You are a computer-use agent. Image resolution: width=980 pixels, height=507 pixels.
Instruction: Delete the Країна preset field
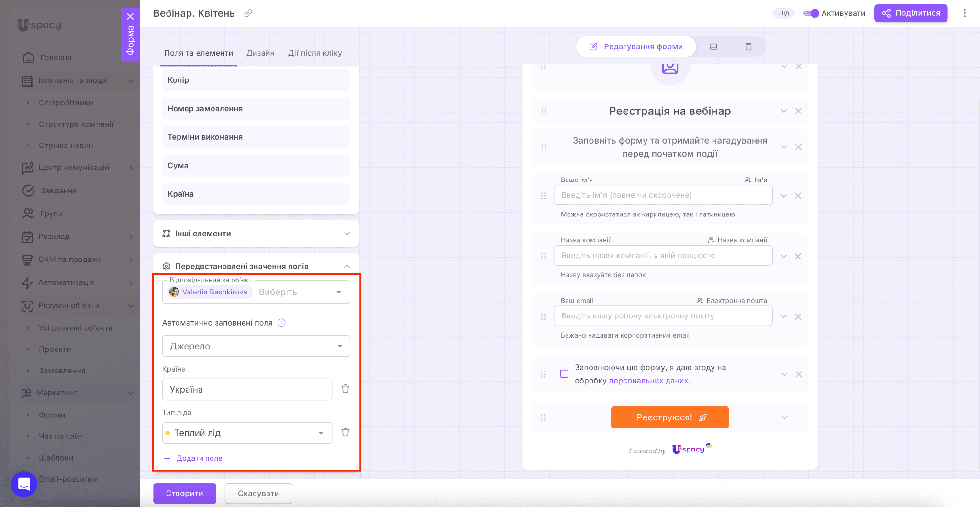345,389
